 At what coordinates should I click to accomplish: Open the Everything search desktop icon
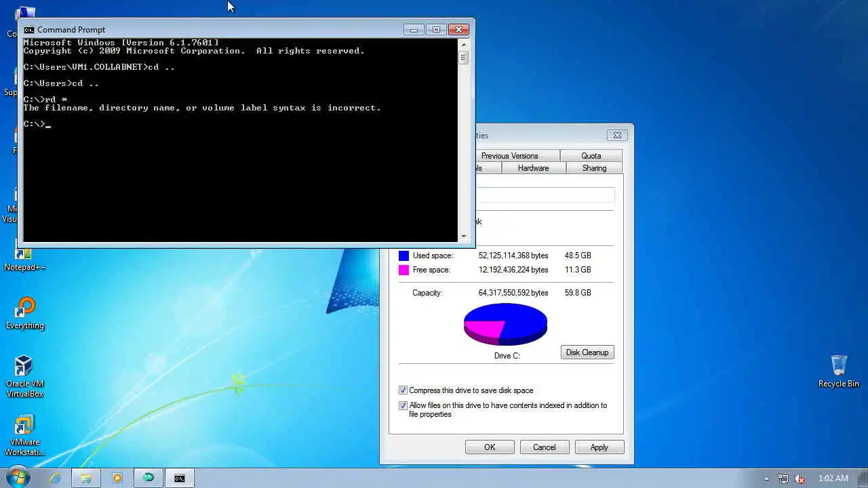[24, 313]
